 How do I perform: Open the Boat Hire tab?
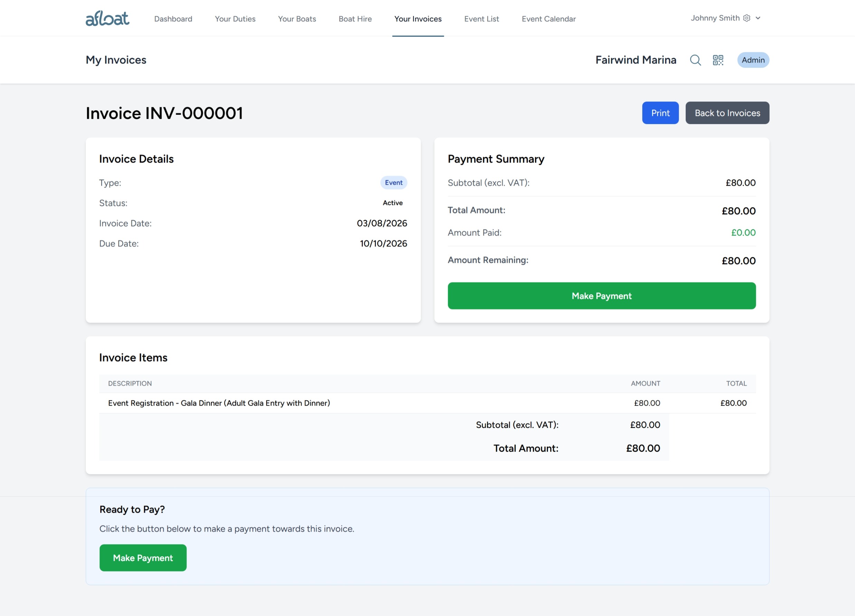[355, 19]
